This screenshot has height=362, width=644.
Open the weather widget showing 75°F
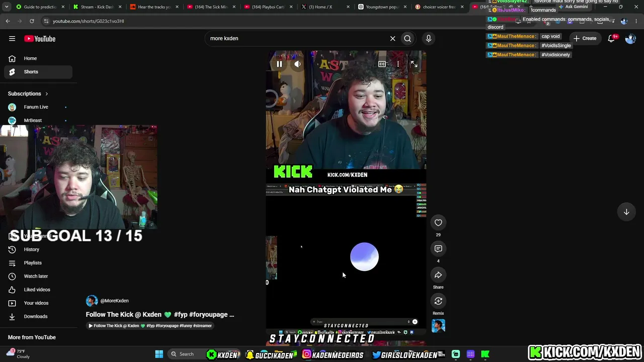[x=18, y=354]
